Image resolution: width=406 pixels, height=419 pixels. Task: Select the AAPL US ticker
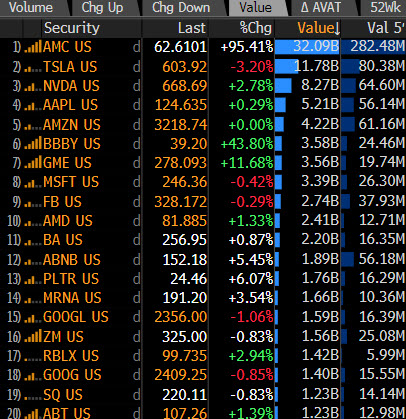(70, 105)
